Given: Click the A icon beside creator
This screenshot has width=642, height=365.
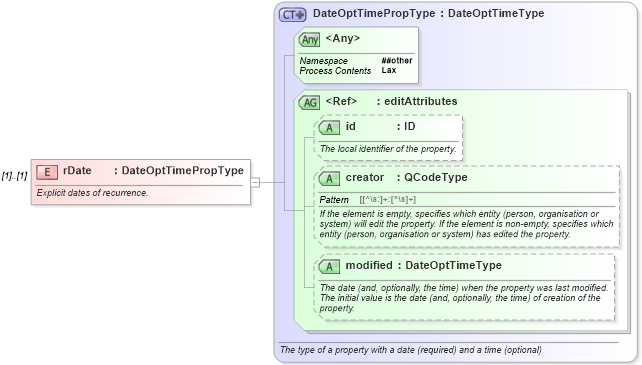Looking at the screenshot, I should click(x=329, y=179).
